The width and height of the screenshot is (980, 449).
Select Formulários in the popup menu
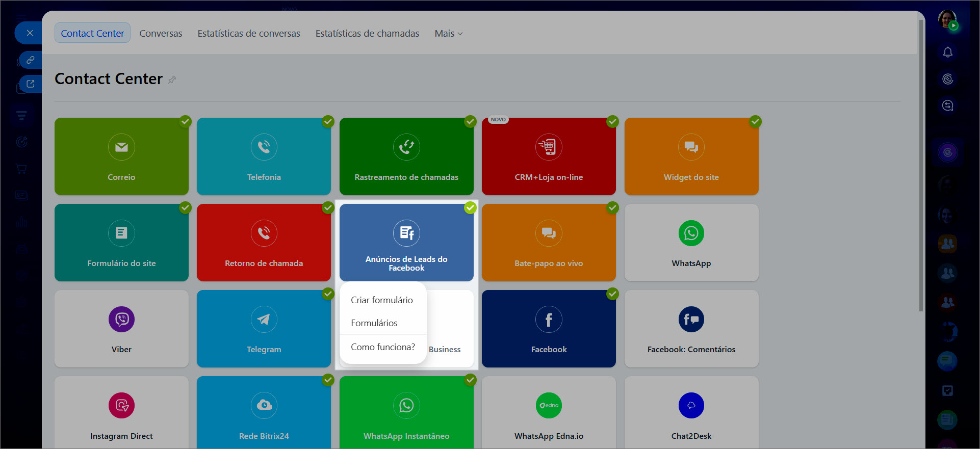pyautogui.click(x=374, y=323)
